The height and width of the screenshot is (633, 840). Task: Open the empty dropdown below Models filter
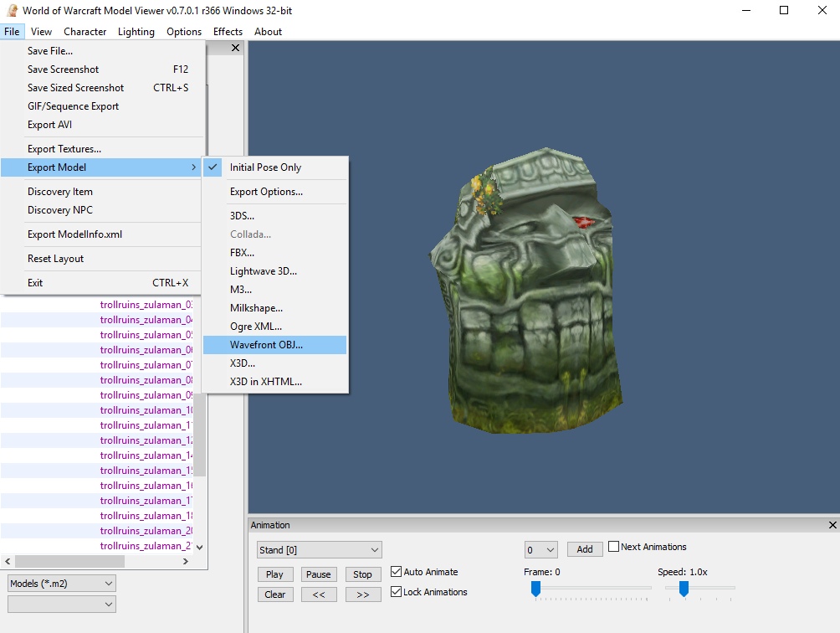tap(62, 604)
